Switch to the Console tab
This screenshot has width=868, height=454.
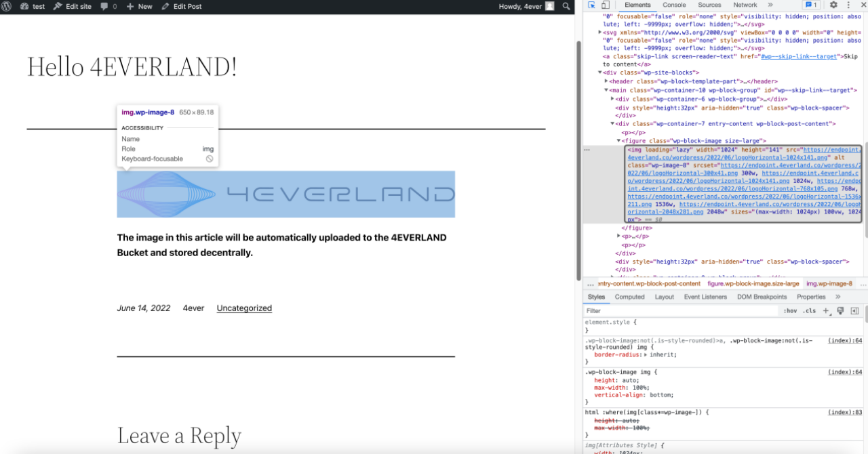674,5
